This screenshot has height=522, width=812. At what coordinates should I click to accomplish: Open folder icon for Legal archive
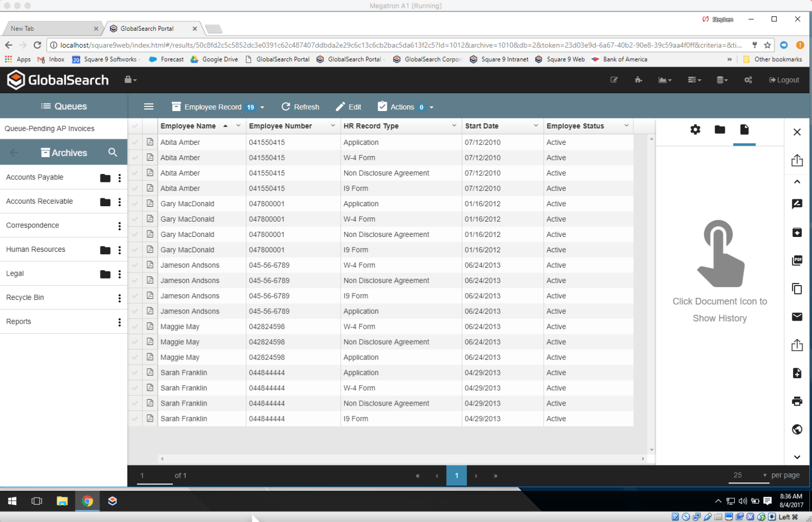pyautogui.click(x=105, y=274)
